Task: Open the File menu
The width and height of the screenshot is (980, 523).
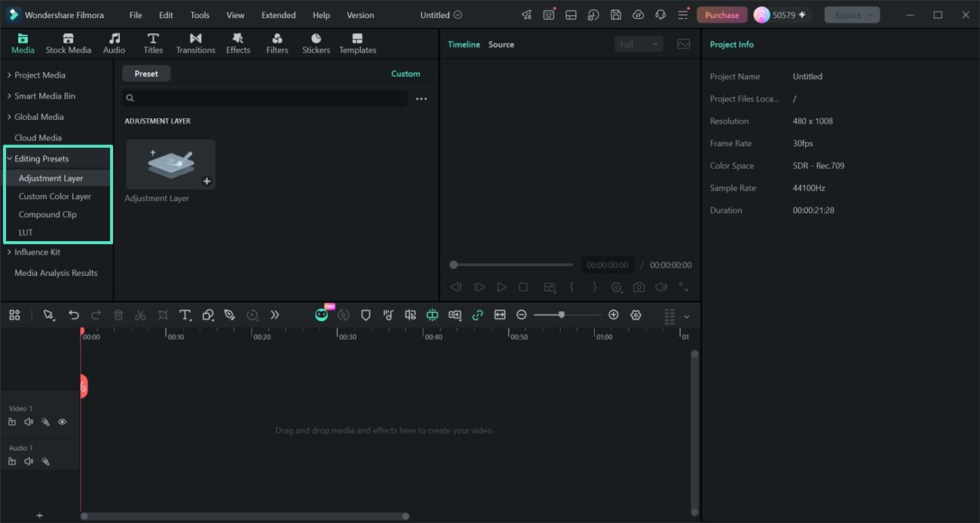Action: [x=136, y=15]
